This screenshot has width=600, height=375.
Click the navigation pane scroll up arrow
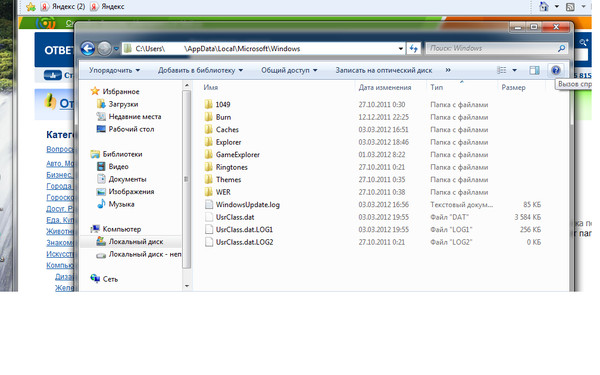point(187,86)
